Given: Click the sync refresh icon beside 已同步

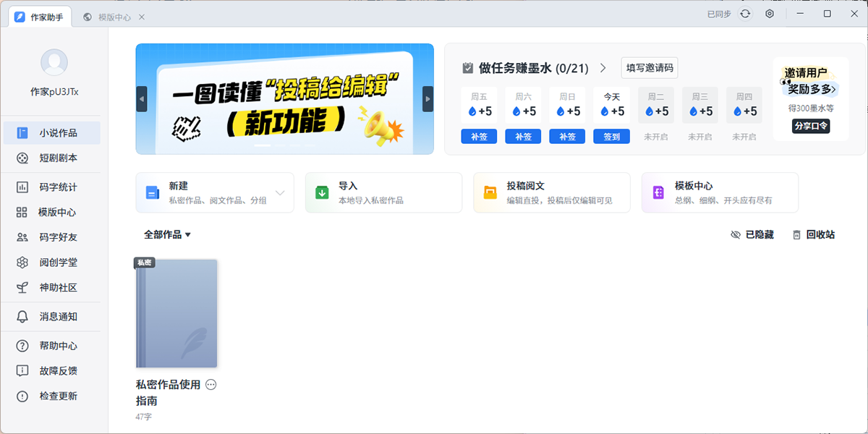Looking at the screenshot, I should (x=745, y=14).
